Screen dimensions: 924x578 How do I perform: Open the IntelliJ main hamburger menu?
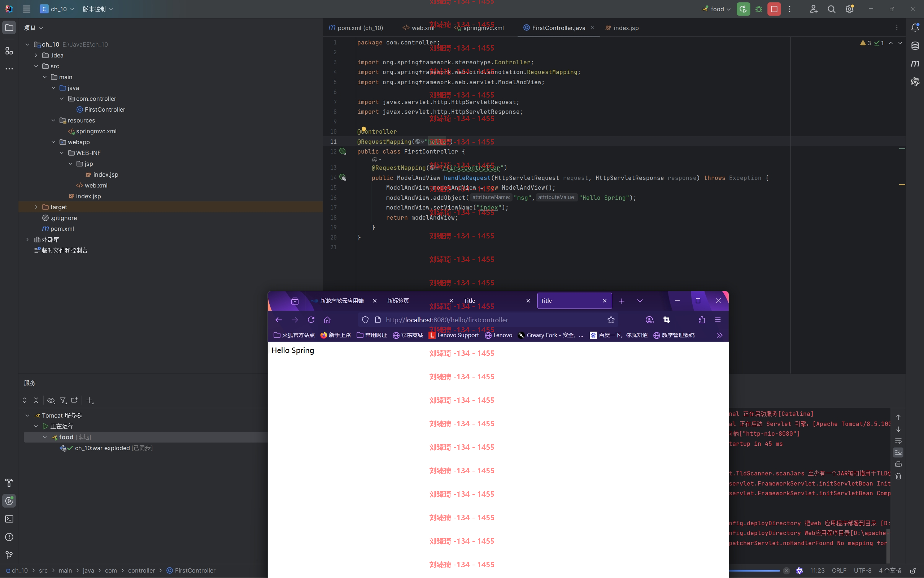coord(26,9)
